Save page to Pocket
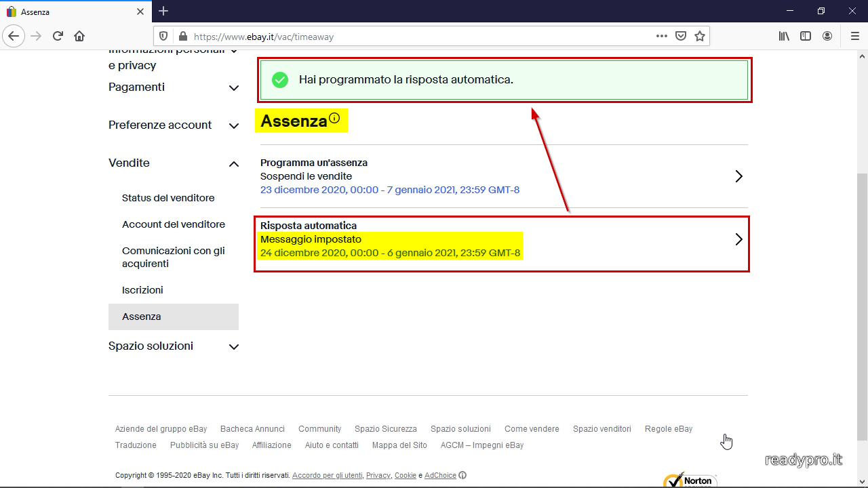The height and width of the screenshot is (488, 868). pyautogui.click(x=681, y=36)
